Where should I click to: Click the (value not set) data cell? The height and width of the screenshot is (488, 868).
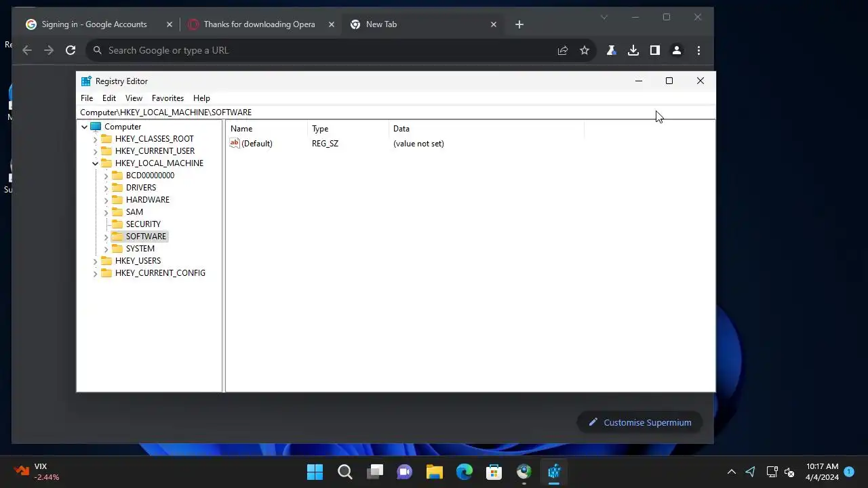pos(418,144)
